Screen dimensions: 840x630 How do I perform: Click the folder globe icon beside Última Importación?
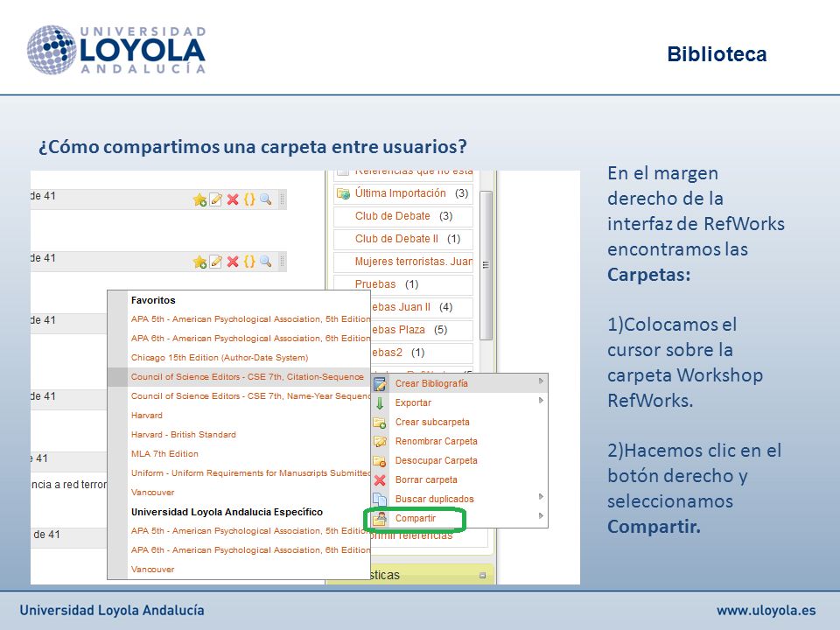click(x=343, y=193)
